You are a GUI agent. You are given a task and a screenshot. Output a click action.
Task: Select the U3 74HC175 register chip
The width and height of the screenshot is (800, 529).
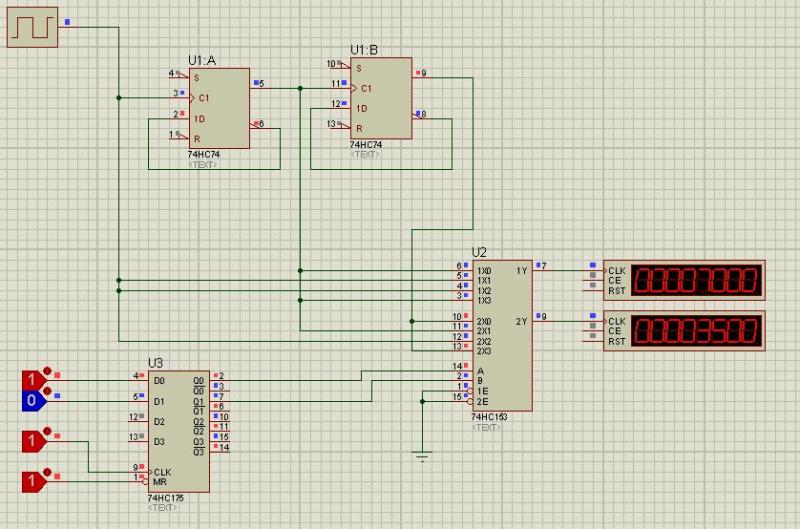coord(179,430)
